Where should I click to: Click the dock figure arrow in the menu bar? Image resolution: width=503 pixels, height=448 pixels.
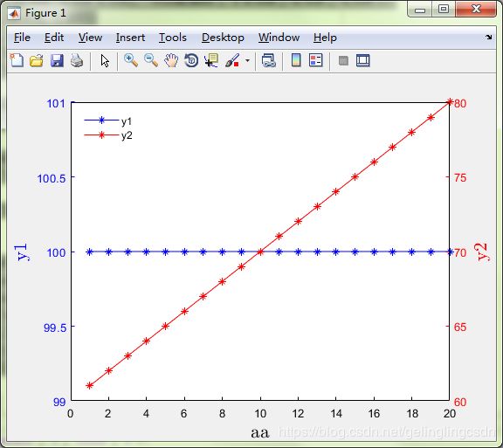point(488,38)
